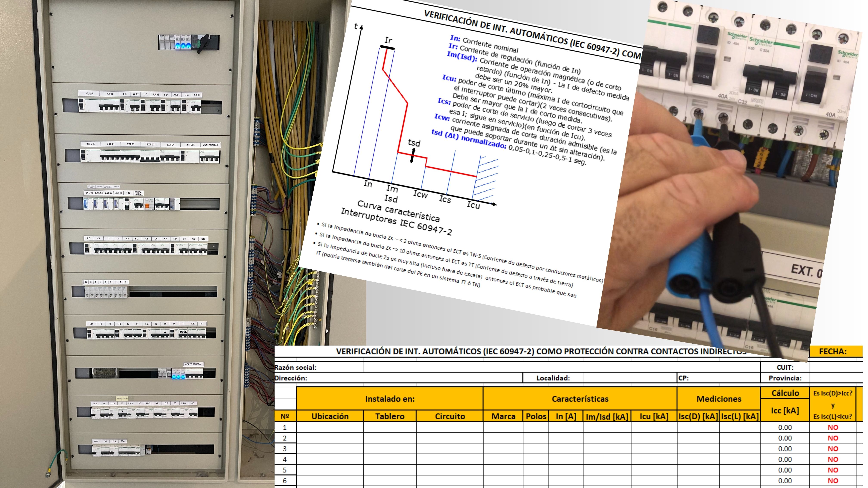Click the 'CORTE GENERAL' label on the panel photo
The height and width of the screenshot is (488, 868).
point(193,364)
